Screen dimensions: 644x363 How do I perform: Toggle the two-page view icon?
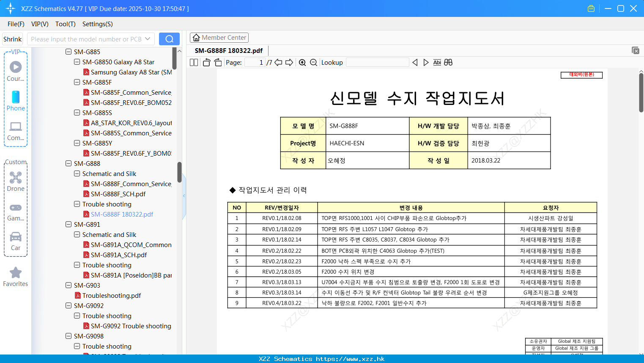tap(194, 62)
